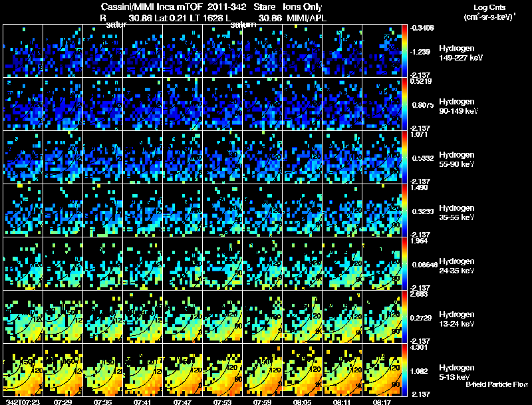The image size is (532, 405).
Task: Click the Hydrogen 5-13 keV color bar
Action: point(404,370)
